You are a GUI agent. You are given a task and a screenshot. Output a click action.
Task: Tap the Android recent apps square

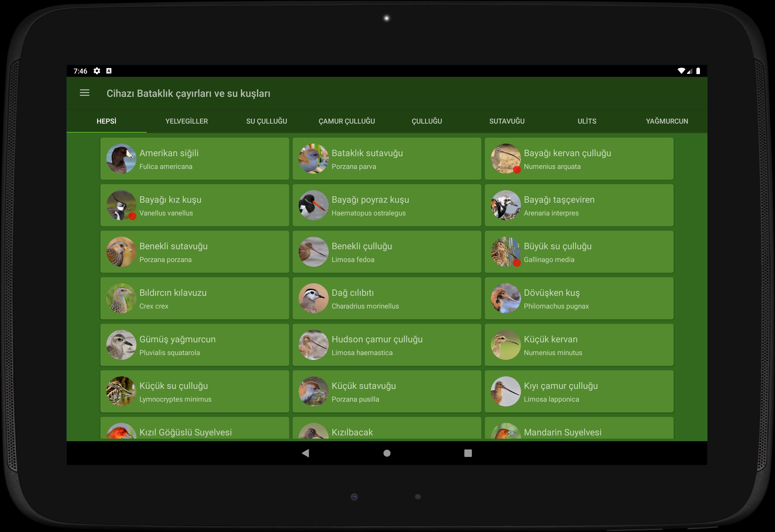coord(468,453)
